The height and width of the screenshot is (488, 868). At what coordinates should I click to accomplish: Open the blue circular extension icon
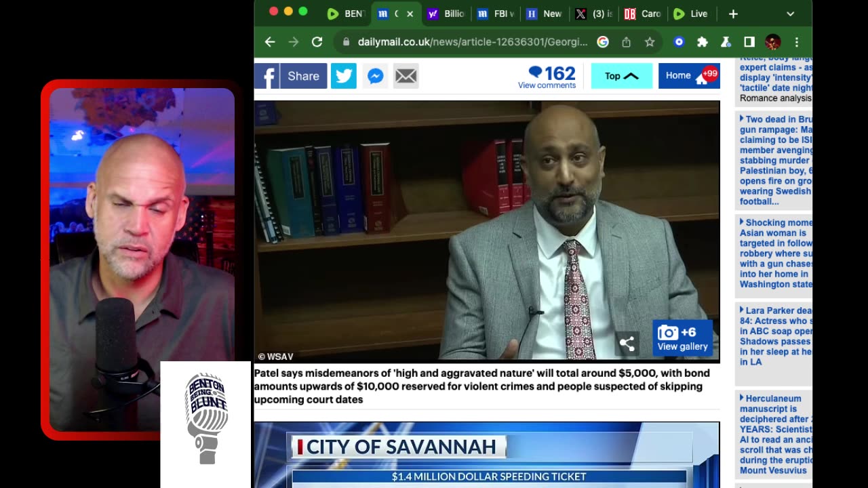679,42
